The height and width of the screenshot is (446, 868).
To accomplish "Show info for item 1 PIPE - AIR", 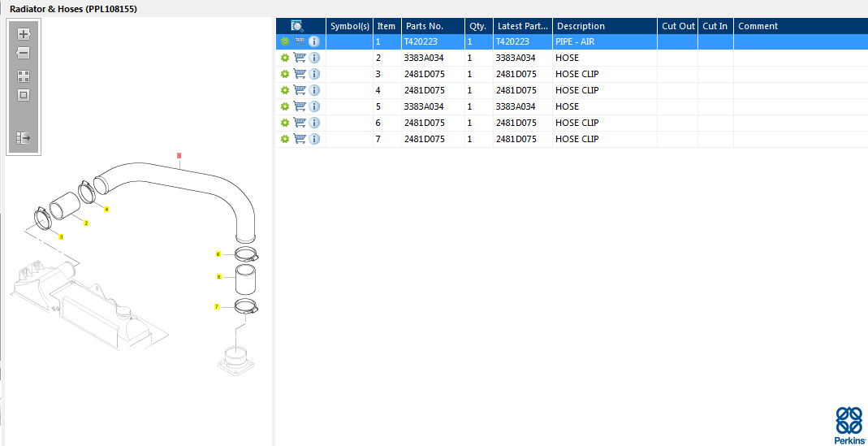I will point(314,41).
